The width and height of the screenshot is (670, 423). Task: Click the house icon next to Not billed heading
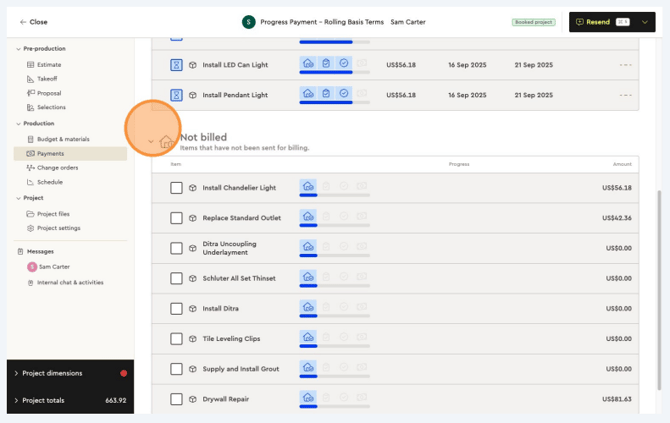click(166, 142)
